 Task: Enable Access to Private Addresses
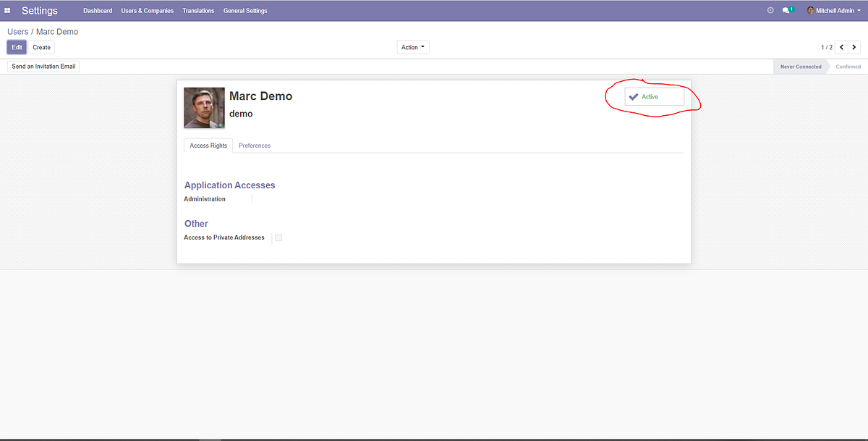(278, 238)
